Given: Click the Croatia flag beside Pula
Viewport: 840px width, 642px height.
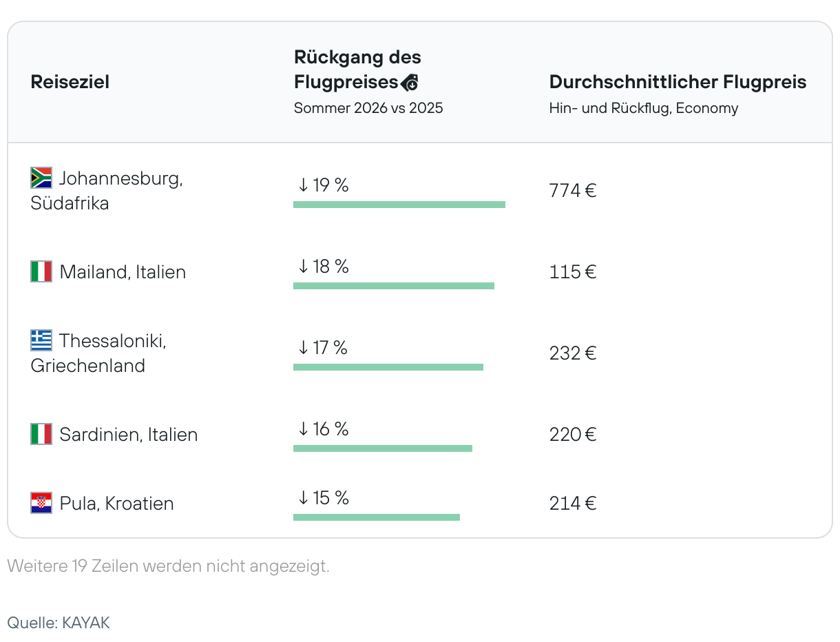Looking at the screenshot, I should point(41,503).
